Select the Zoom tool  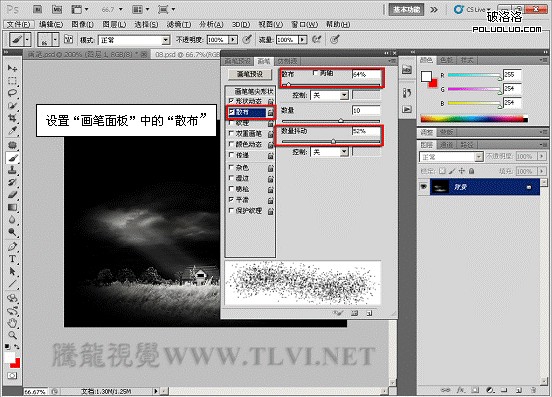12,335
